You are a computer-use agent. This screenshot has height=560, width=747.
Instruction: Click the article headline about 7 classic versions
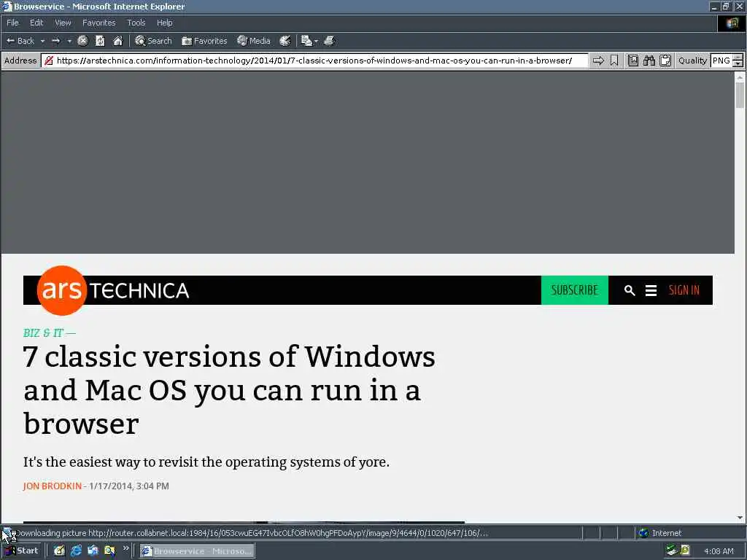tap(229, 390)
